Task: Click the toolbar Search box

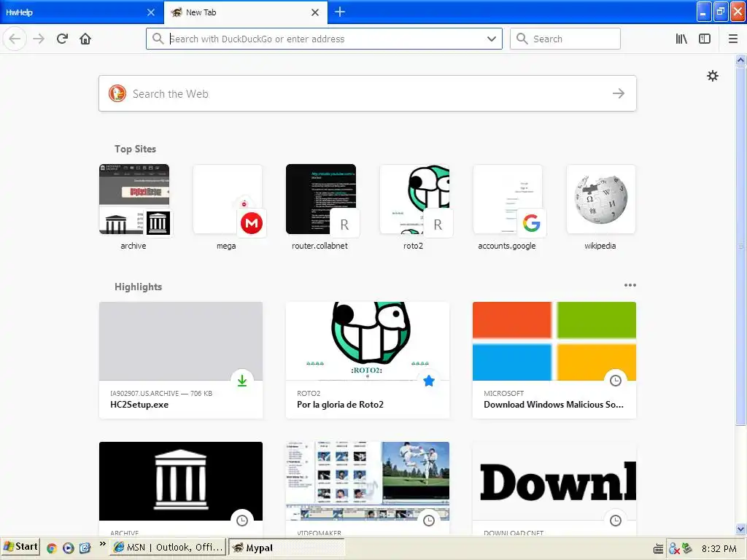Action: [x=565, y=39]
